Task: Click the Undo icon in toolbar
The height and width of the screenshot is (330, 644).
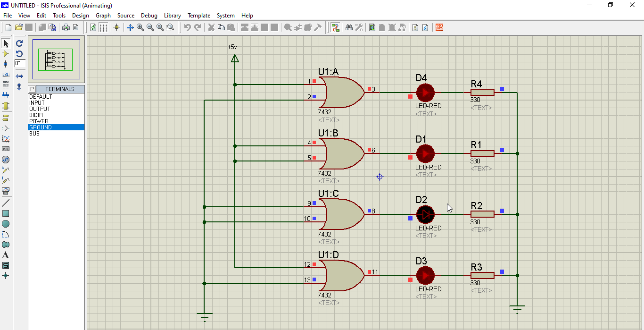Action: 187,27
